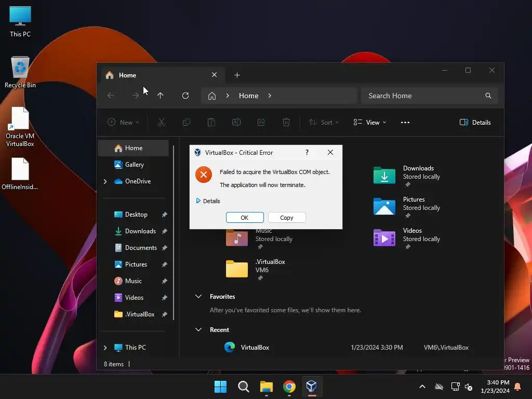Click the Copy icon in the Explorer toolbar
The height and width of the screenshot is (399, 532).
click(187, 122)
